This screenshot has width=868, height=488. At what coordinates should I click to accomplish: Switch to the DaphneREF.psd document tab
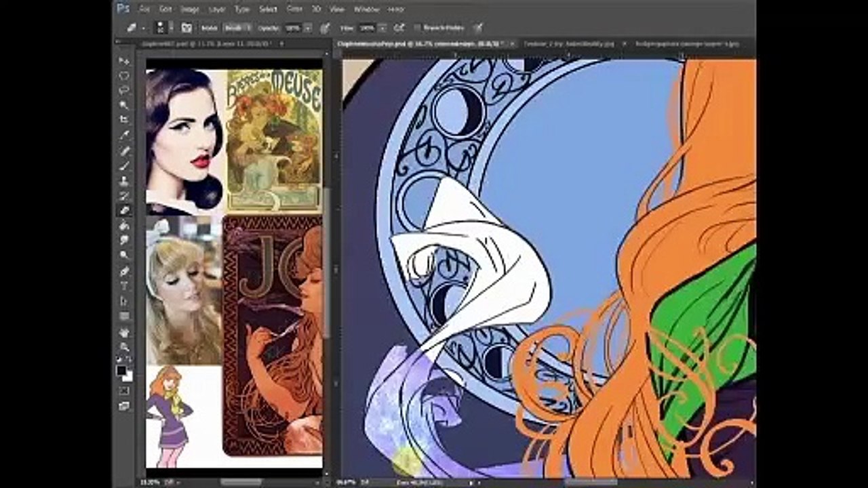point(206,43)
